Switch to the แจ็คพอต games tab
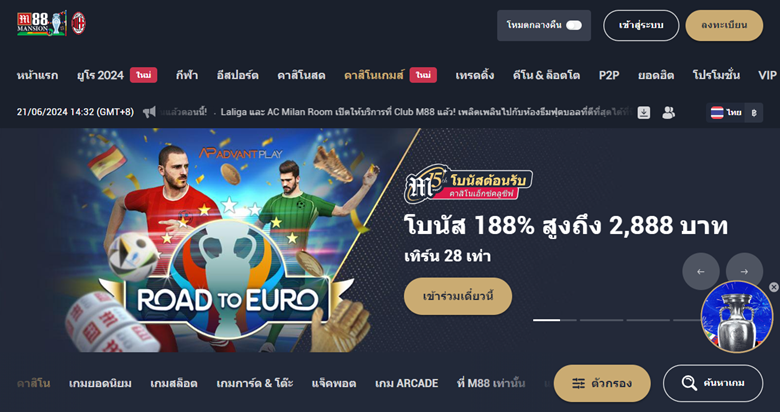Screen dimensions: 780x412 pos(334,384)
